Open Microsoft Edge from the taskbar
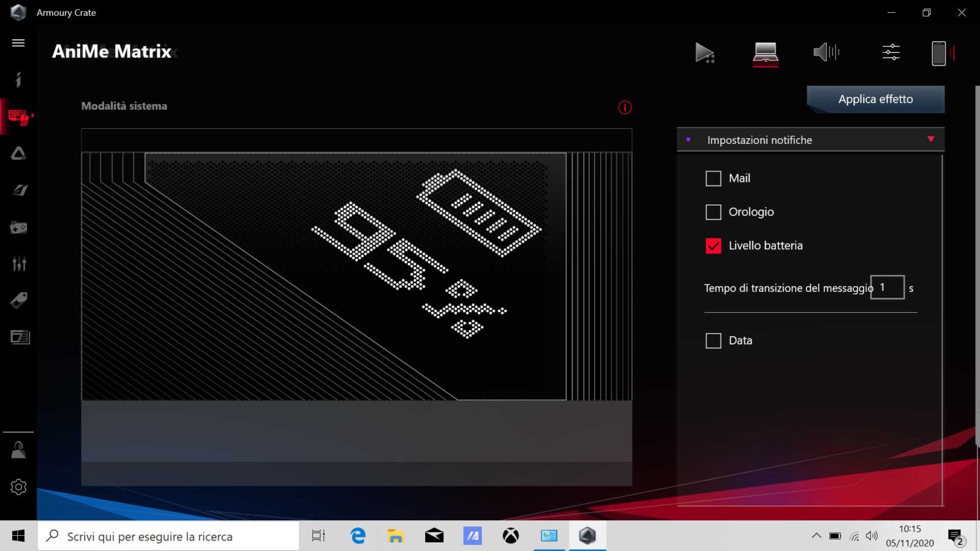 pos(358,536)
